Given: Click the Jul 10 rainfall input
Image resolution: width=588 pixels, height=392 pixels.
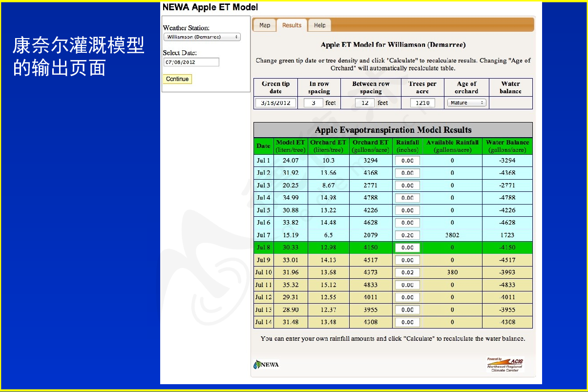Looking at the screenshot, I should [x=407, y=272].
